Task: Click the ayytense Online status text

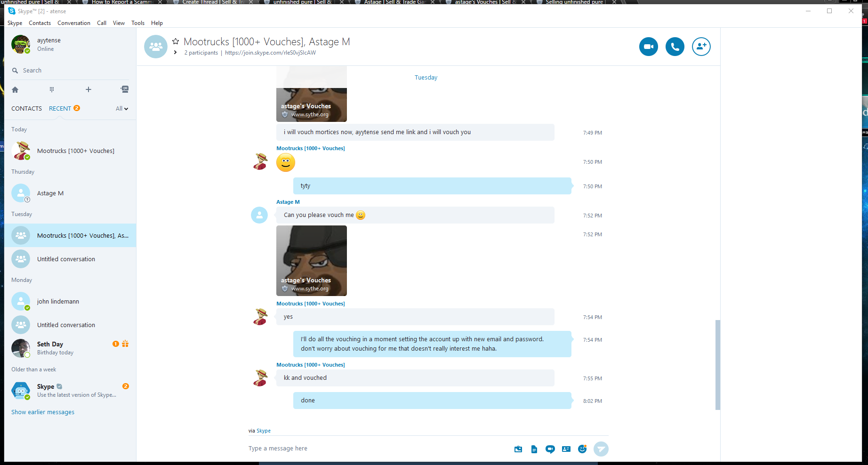Action: point(46,49)
